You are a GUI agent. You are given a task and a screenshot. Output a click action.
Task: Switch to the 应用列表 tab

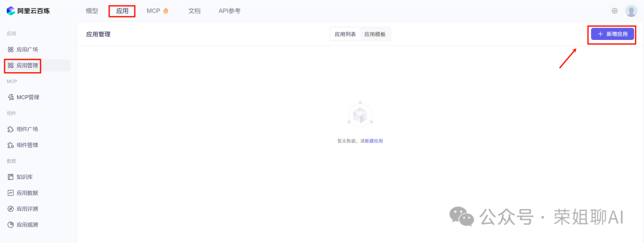345,34
